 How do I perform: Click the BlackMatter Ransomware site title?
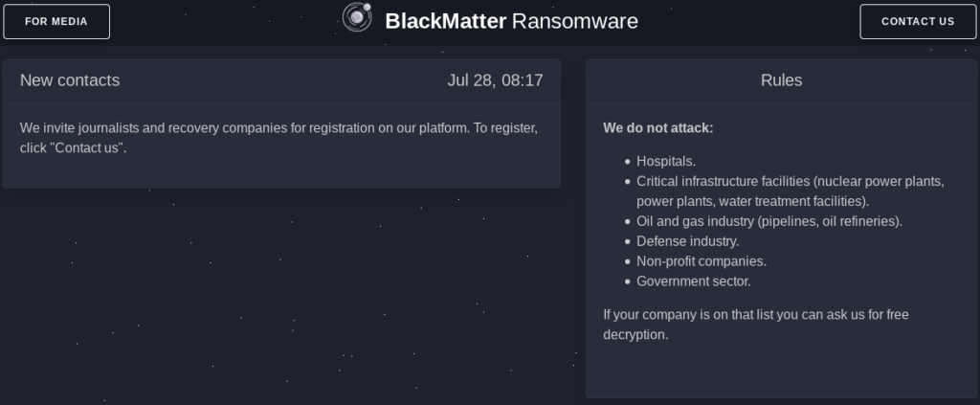pyautogui.click(x=511, y=21)
